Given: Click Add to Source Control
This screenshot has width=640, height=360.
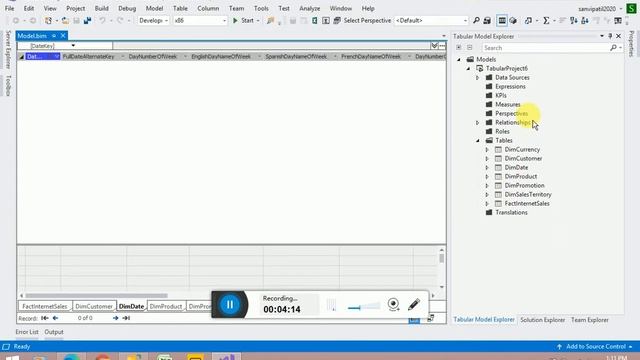Looking at the screenshot, I should click(596, 347).
